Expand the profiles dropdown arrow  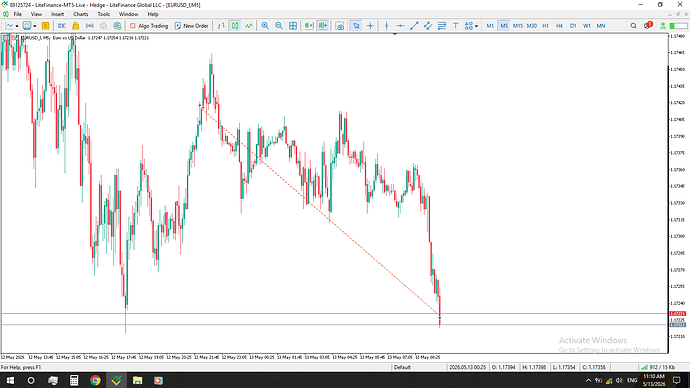coord(35,26)
